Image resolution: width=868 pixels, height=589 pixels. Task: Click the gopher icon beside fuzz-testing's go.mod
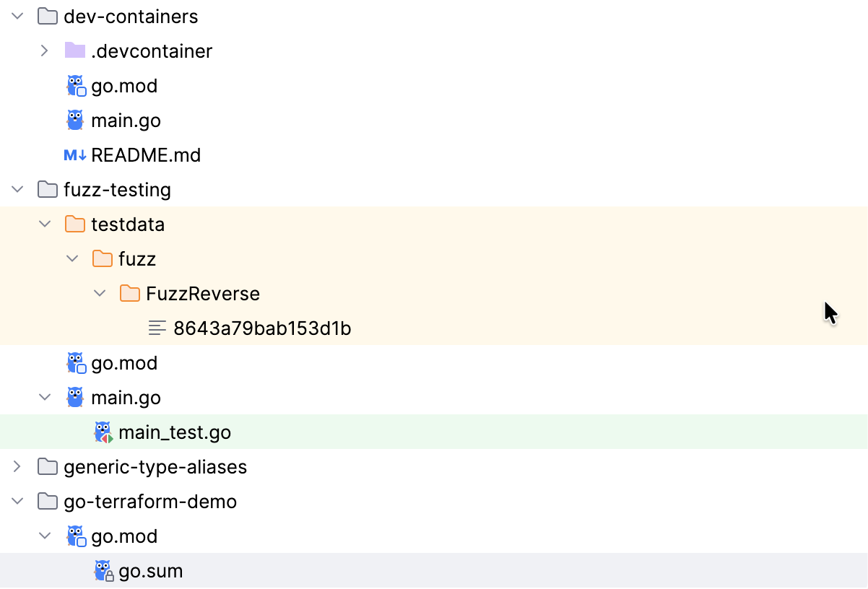[76, 362]
